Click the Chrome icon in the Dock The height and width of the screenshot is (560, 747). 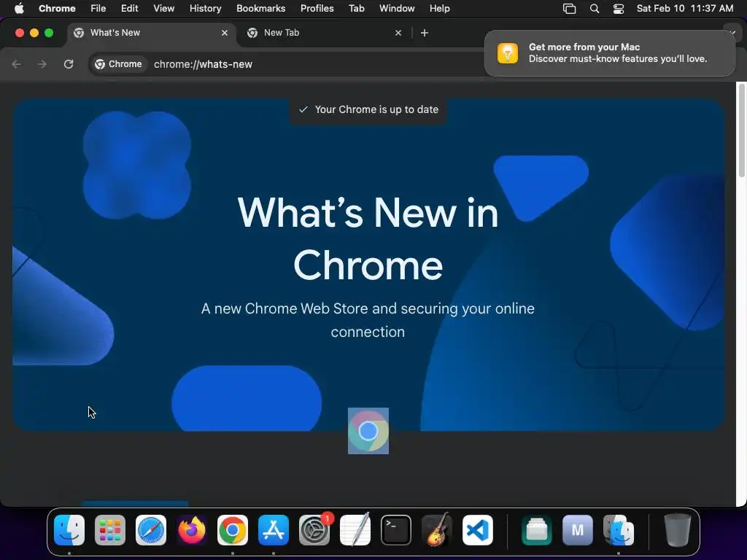pyautogui.click(x=233, y=530)
